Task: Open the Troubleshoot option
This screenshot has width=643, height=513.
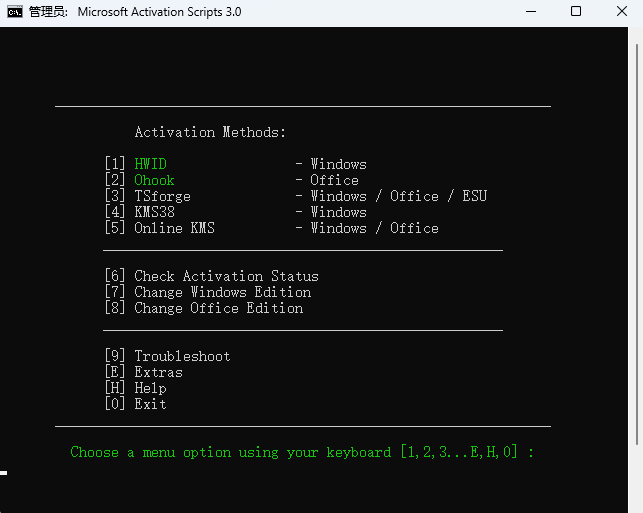Action: point(182,356)
